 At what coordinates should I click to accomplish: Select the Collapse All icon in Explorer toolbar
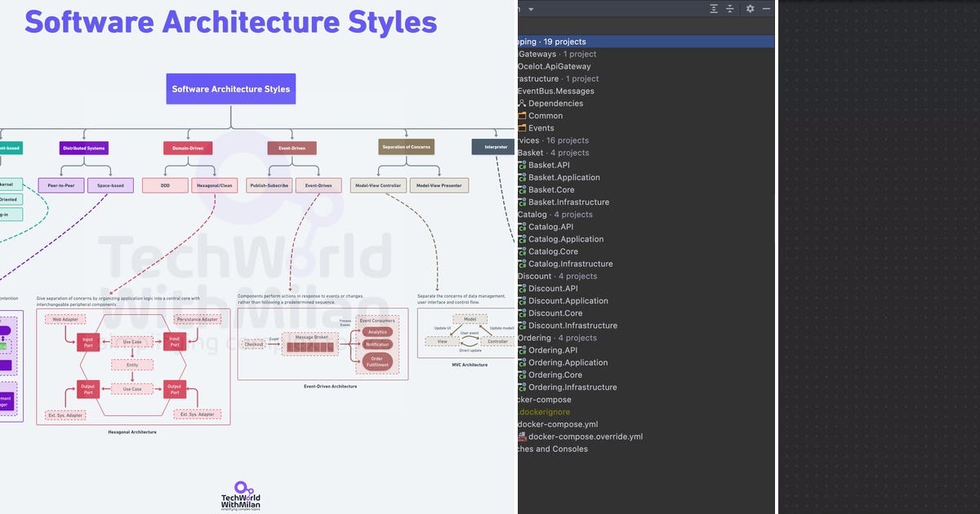(x=729, y=8)
